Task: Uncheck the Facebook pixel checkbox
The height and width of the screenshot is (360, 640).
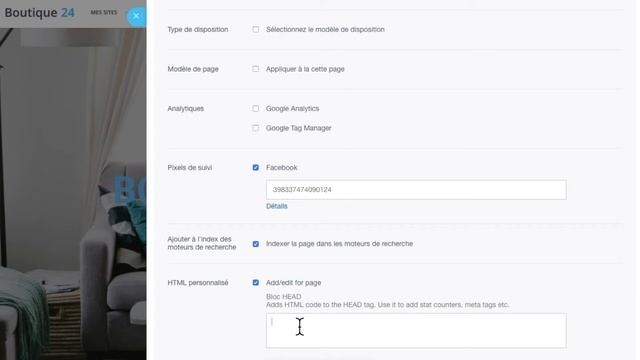Action: point(256,168)
